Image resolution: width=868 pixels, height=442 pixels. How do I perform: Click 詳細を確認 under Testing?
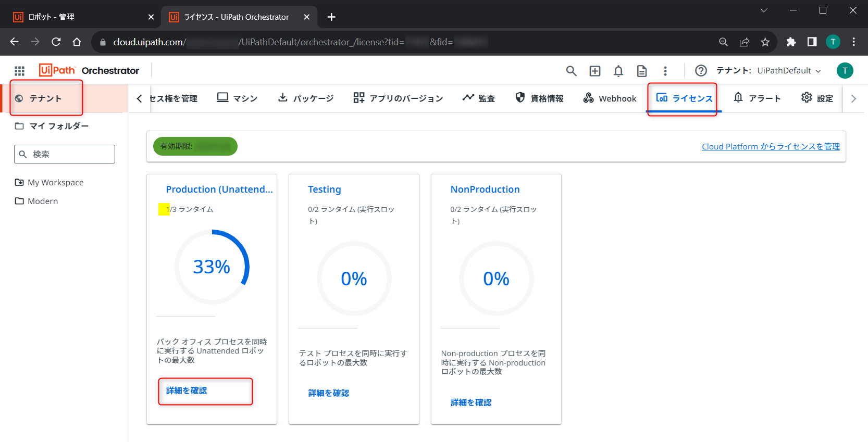pyautogui.click(x=329, y=393)
